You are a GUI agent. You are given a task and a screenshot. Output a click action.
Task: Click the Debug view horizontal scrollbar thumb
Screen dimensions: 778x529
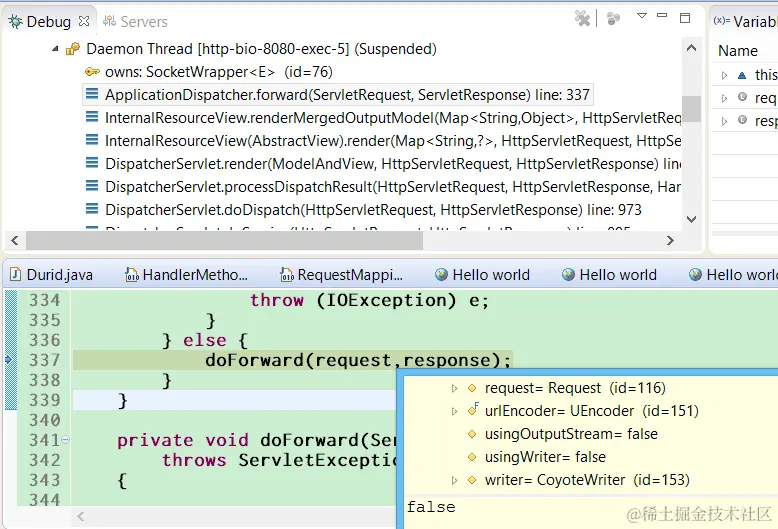(x=224, y=241)
